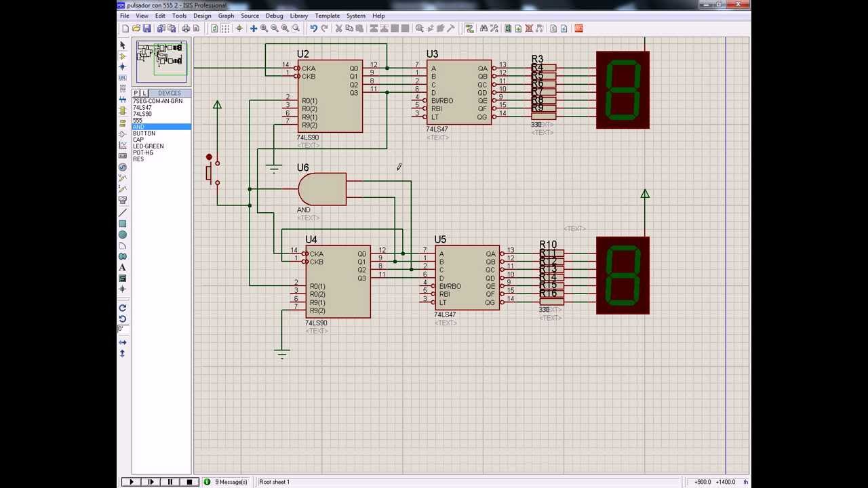
Task: Click the L library manage button
Action: pyautogui.click(x=144, y=93)
